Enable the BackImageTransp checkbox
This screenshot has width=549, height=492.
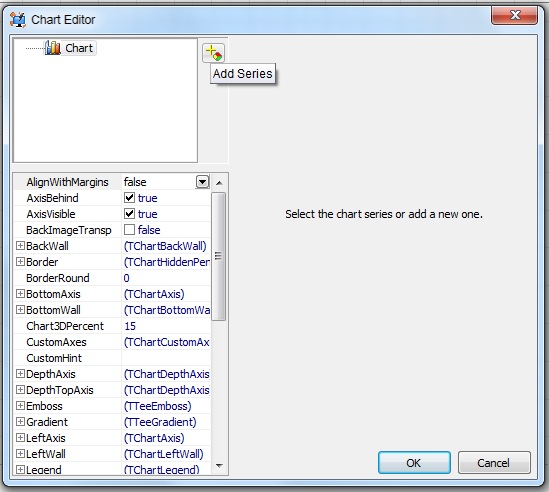click(130, 230)
